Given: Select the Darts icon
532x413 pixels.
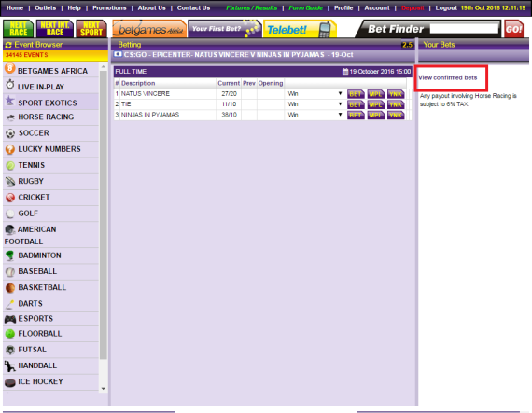Looking at the screenshot, I should (x=10, y=304).
